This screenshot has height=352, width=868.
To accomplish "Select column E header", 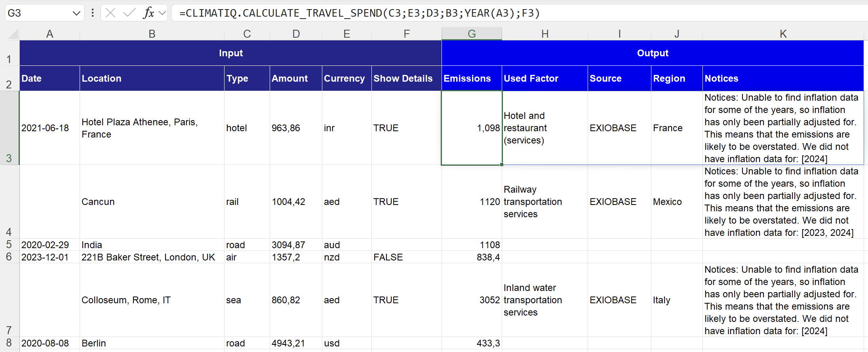I will (x=347, y=34).
